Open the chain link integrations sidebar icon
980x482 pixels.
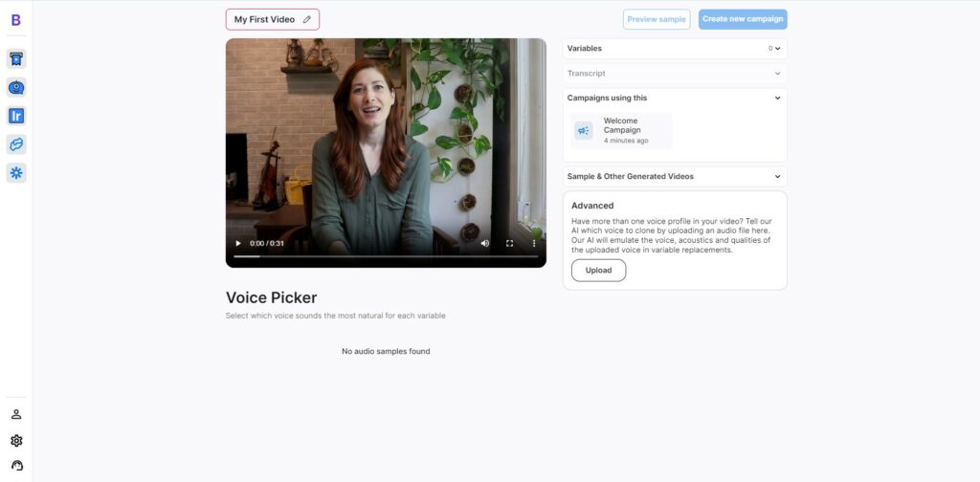(16, 144)
